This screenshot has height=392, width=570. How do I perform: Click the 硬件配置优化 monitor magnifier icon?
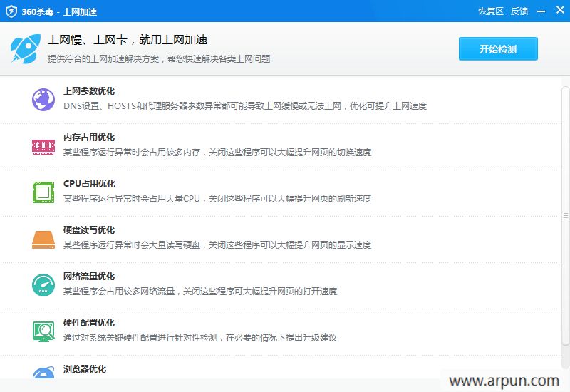[43, 331]
